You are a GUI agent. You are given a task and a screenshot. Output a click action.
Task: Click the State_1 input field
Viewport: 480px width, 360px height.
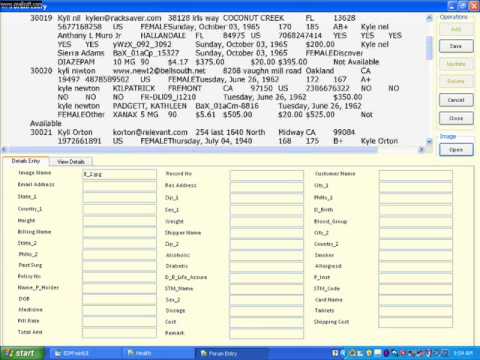pyautogui.click(x=119, y=197)
